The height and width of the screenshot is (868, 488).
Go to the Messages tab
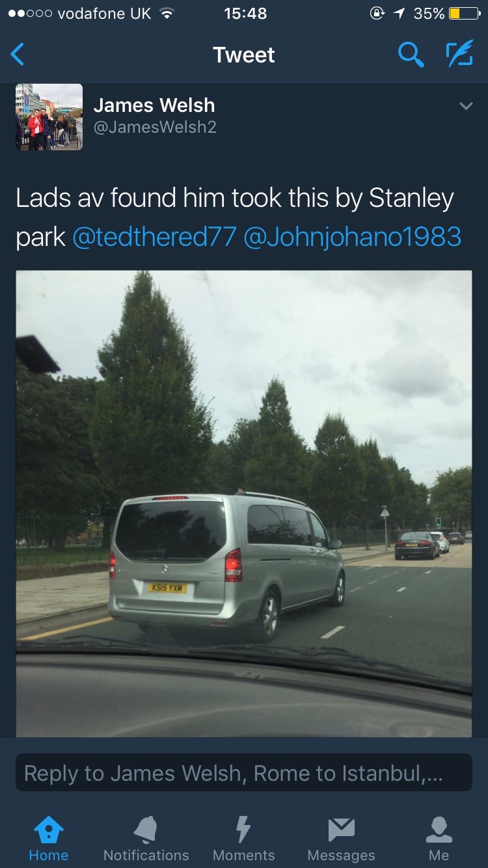[x=342, y=839]
